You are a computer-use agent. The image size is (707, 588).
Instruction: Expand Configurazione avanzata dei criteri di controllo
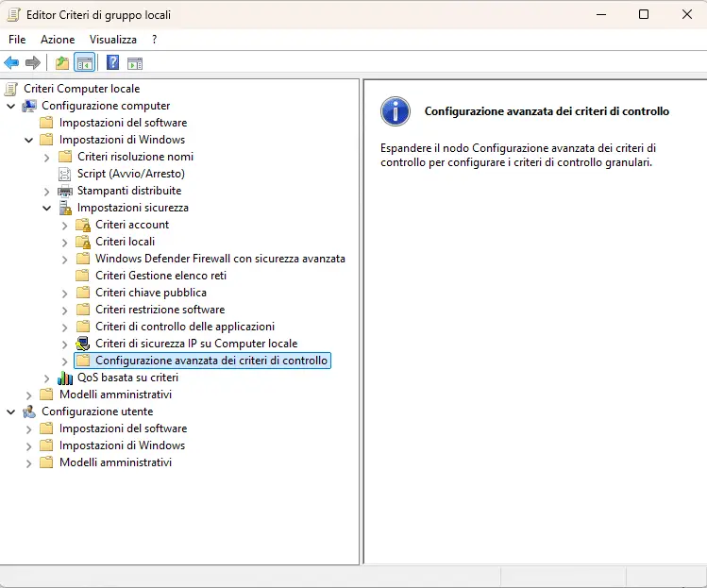(x=65, y=361)
